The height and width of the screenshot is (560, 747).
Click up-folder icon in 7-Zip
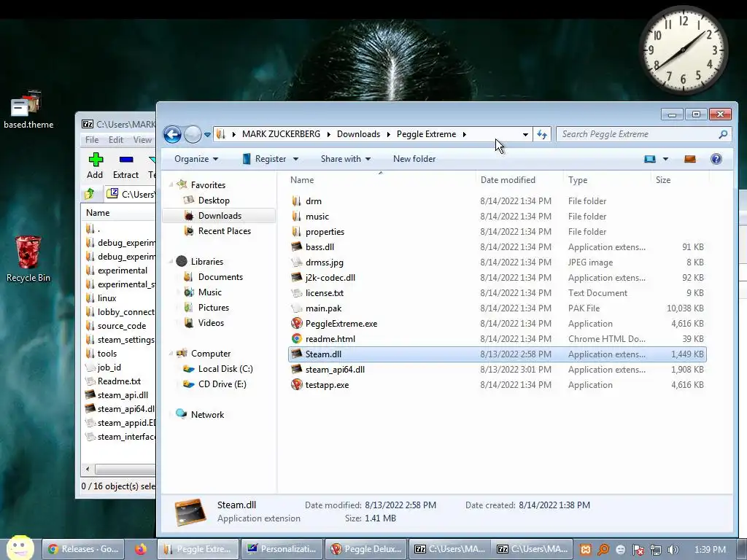pos(89,194)
